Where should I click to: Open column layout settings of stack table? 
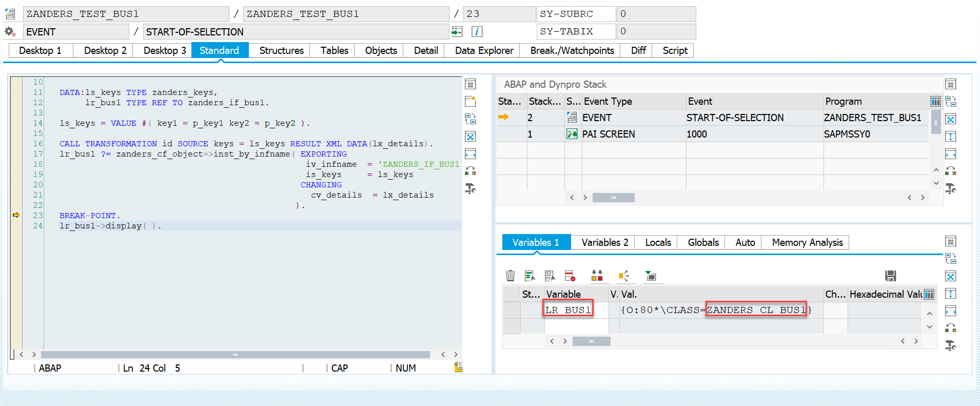(935, 101)
